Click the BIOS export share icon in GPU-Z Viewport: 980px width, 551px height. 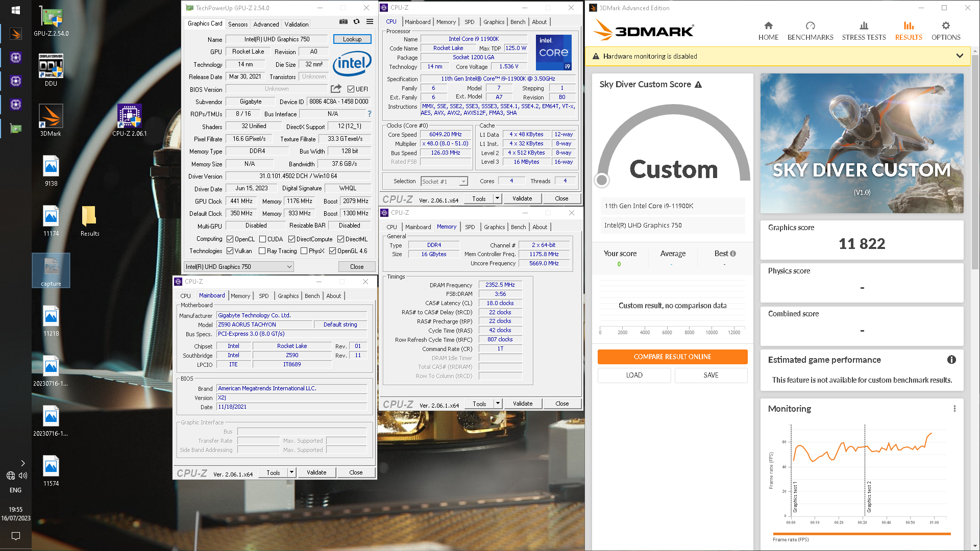coord(336,89)
